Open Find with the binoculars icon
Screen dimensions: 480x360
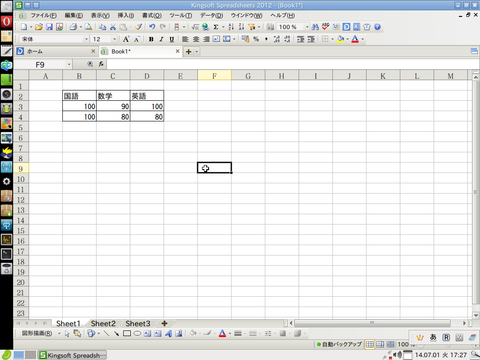click(x=315, y=27)
